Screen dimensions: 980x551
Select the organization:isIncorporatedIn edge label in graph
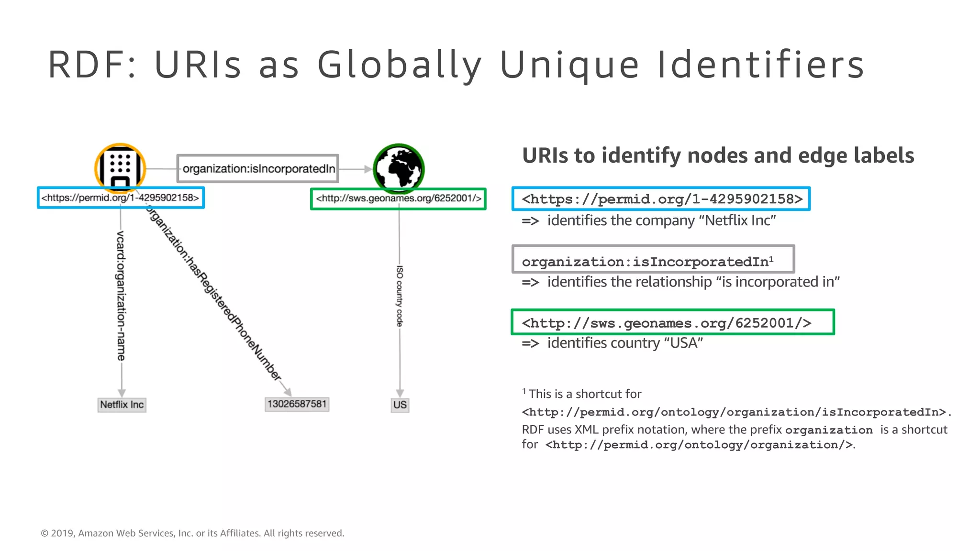[258, 168]
